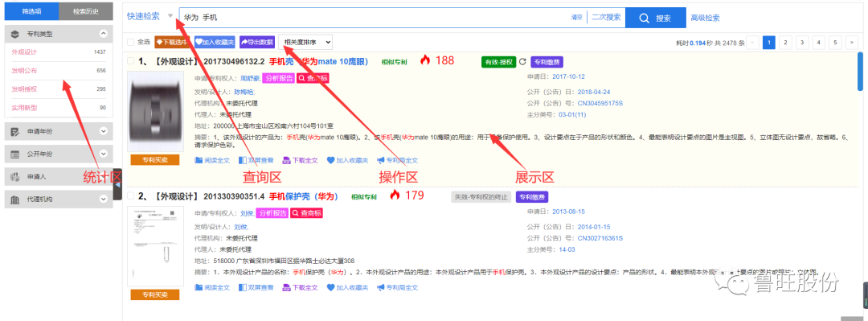The height and width of the screenshot is (321, 868).
Task: Go to next results page arrow
Action: tap(853, 42)
